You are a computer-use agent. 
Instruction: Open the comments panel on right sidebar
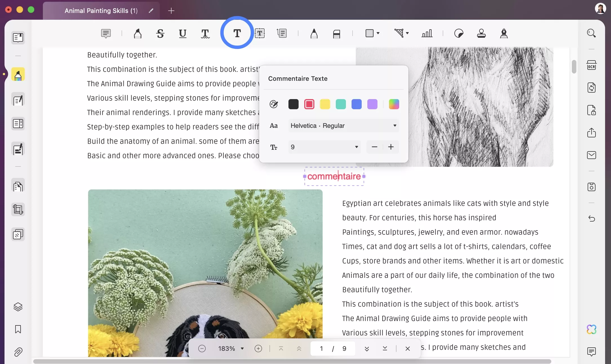(591, 351)
